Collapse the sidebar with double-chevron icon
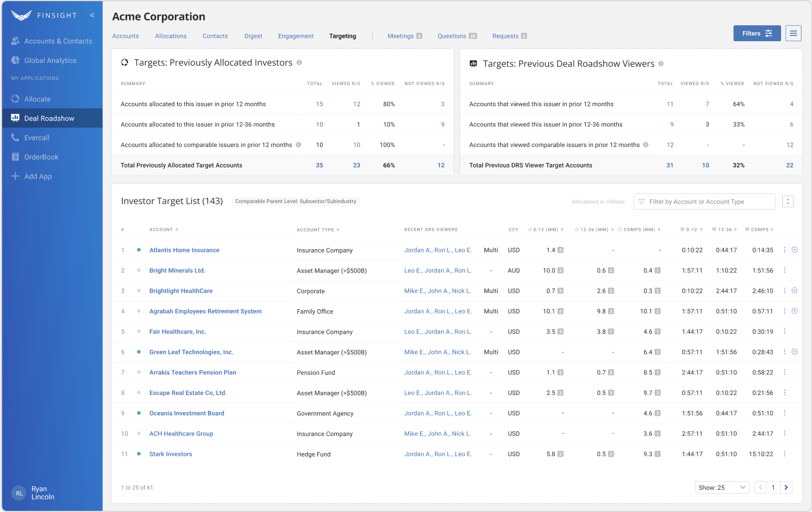812x512 pixels. click(92, 15)
